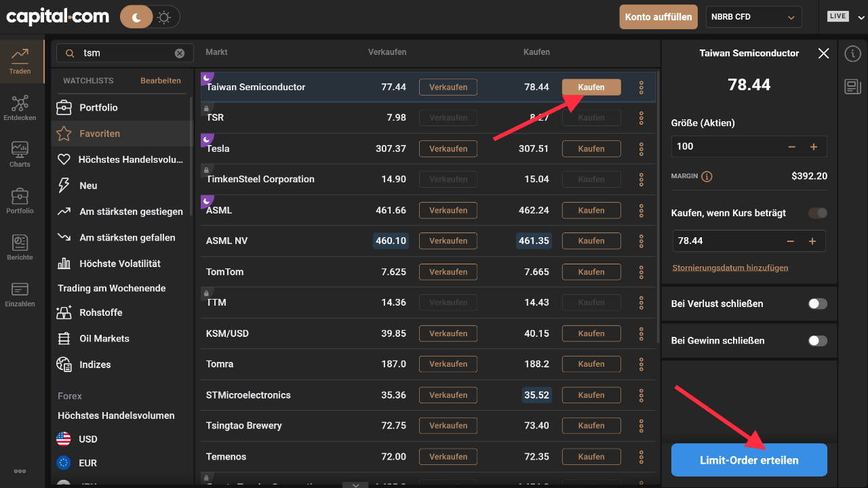Click the capital.com logo
Screen dimensions: 868x488
point(58,17)
